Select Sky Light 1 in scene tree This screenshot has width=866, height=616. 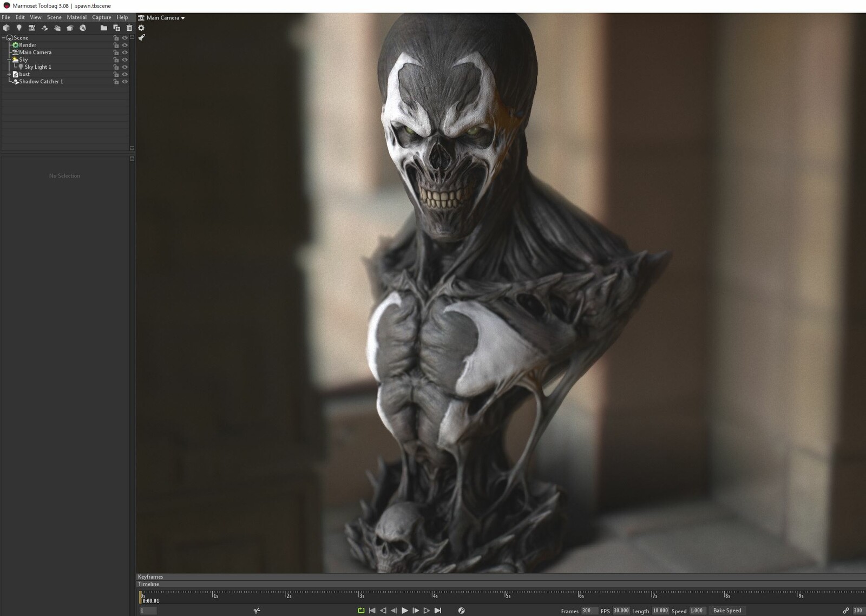[x=38, y=67]
